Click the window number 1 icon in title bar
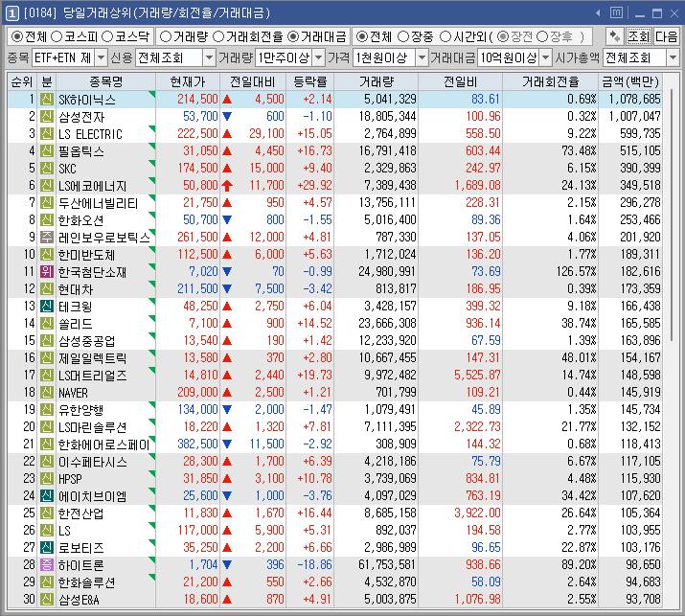Viewport: 685px width, 616px height. [11, 13]
